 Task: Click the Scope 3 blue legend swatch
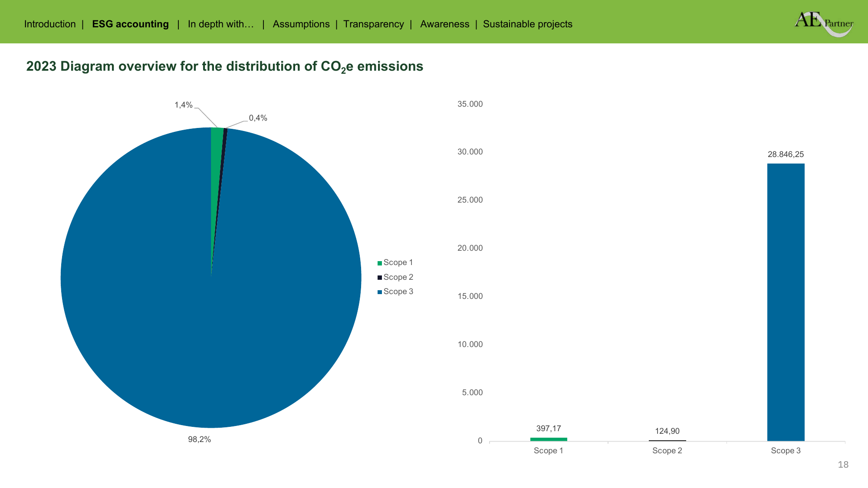[380, 292]
